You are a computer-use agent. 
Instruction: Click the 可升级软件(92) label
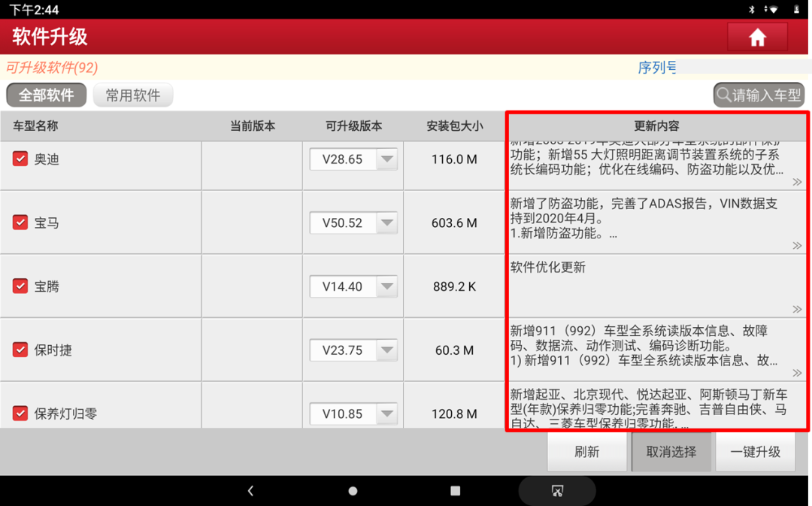pyautogui.click(x=52, y=68)
